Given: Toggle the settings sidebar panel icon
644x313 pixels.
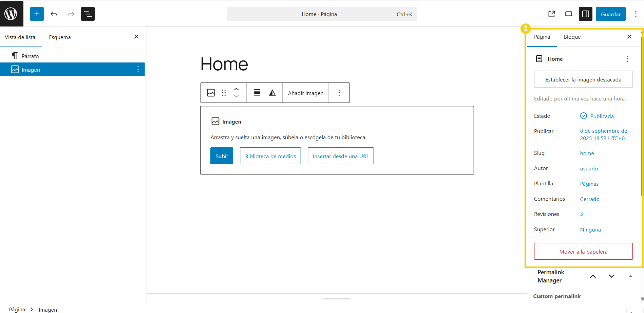Looking at the screenshot, I should point(585,14).
